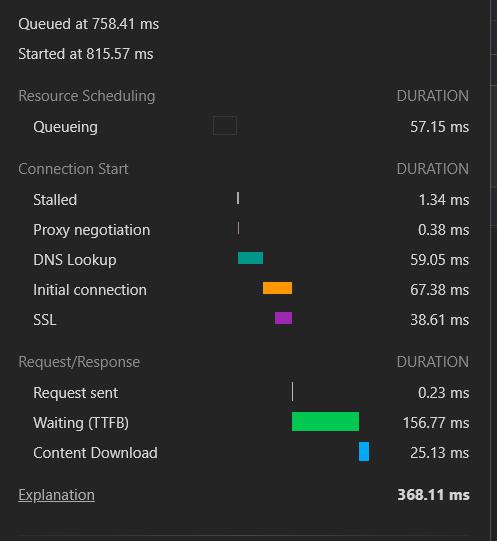Viewport: 497px width, 541px height.
Task: Click the Content Download label
Action: (x=96, y=453)
